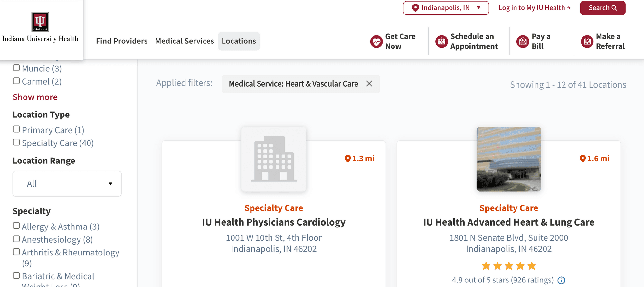Click the Get Care Now heart icon
The image size is (644, 287).
point(376,42)
